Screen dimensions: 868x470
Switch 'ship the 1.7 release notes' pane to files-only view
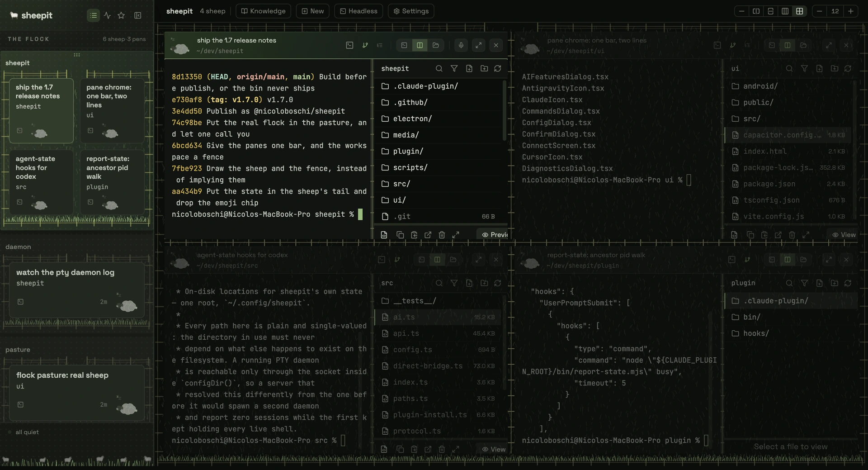click(x=435, y=45)
